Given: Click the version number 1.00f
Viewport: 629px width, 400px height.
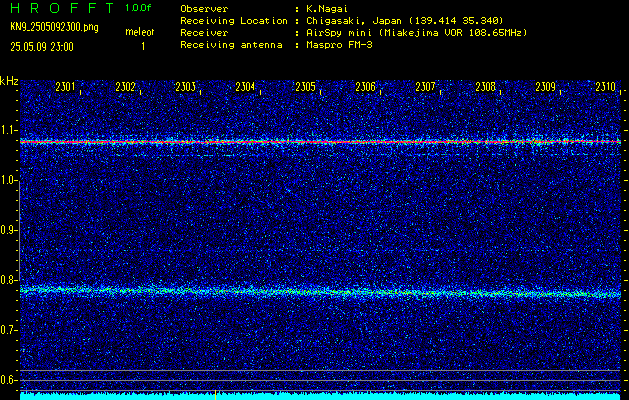Looking at the screenshot, I should click(138, 8).
